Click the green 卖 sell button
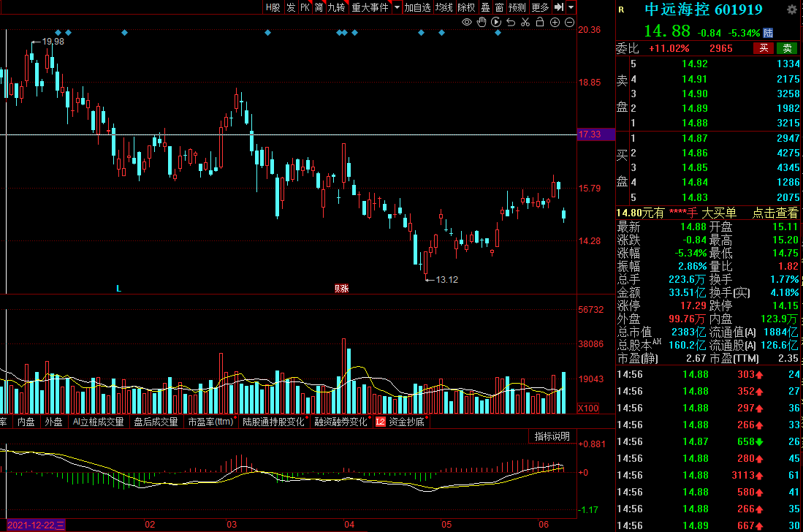Screen dimensions: 803x532 click(x=787, y=48)
